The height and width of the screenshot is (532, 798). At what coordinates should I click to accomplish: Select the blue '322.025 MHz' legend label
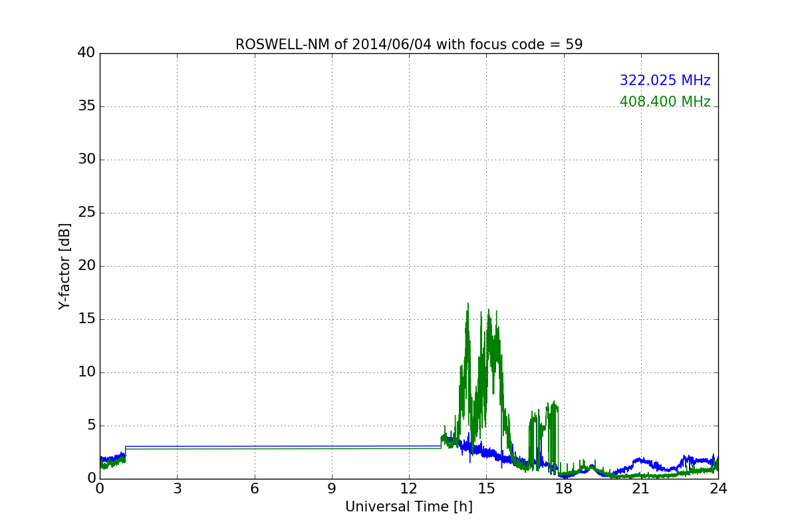(x=665, y=80)
